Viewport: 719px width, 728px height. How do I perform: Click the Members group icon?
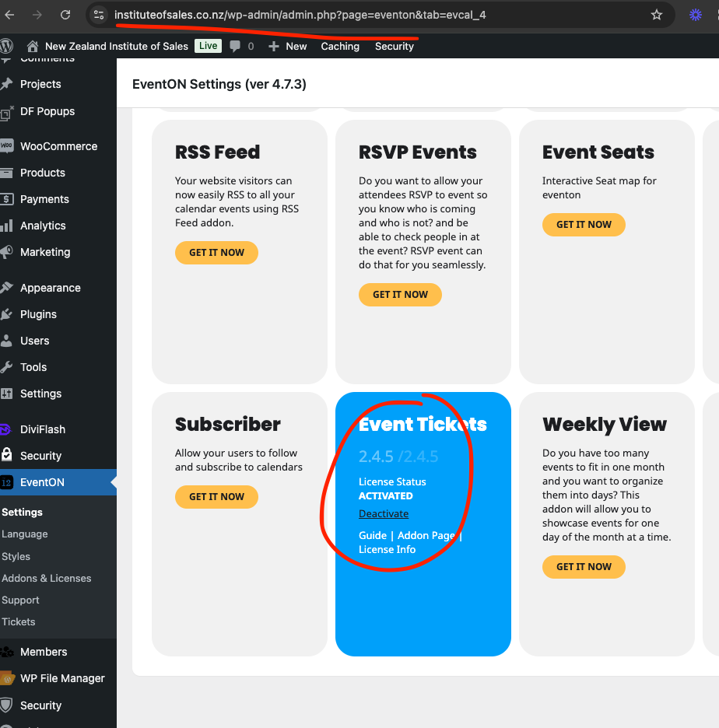pyautogui.click(x=6, y=652)
